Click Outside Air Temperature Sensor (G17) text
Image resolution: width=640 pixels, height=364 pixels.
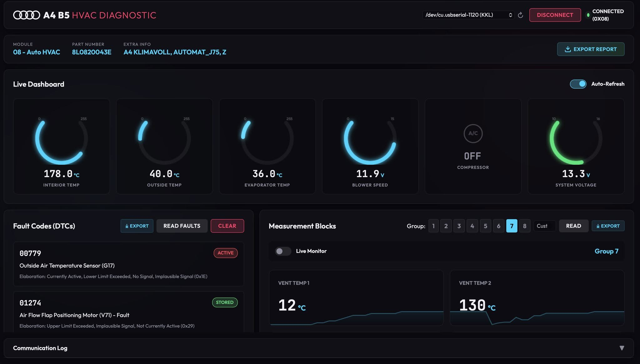67,266
